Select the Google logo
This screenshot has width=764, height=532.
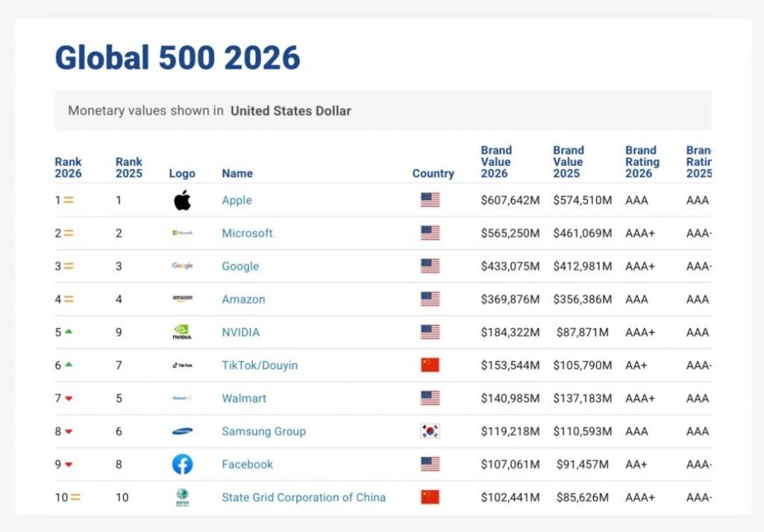pyautogui.click(x=181, y=266)
